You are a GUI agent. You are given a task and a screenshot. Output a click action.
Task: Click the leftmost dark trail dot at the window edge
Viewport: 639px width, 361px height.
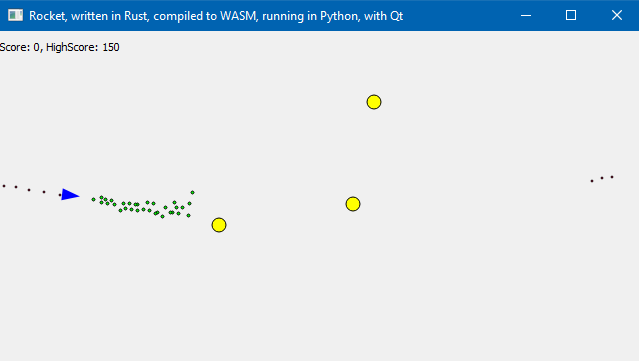click(x=4, y=186)
